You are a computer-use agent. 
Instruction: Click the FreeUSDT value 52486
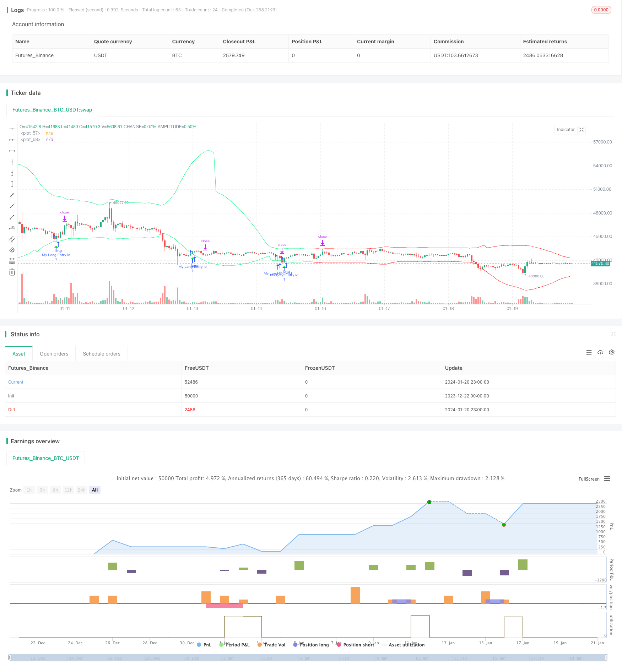tap(191, 382)
